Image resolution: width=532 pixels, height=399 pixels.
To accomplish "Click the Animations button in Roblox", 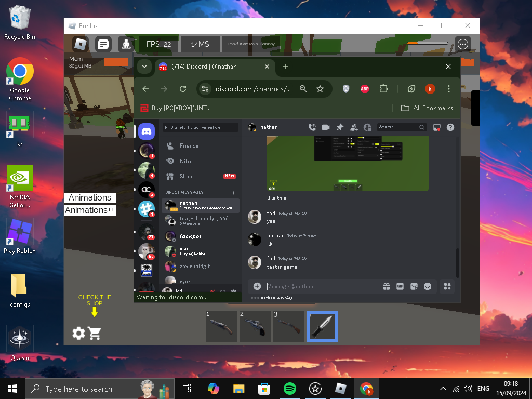I will coord(90,198).
